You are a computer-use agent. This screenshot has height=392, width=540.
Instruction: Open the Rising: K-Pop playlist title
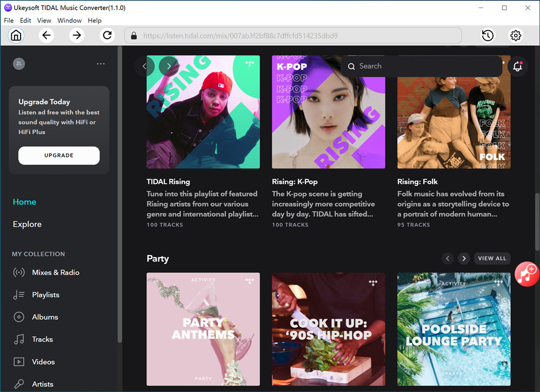[295, 181]
